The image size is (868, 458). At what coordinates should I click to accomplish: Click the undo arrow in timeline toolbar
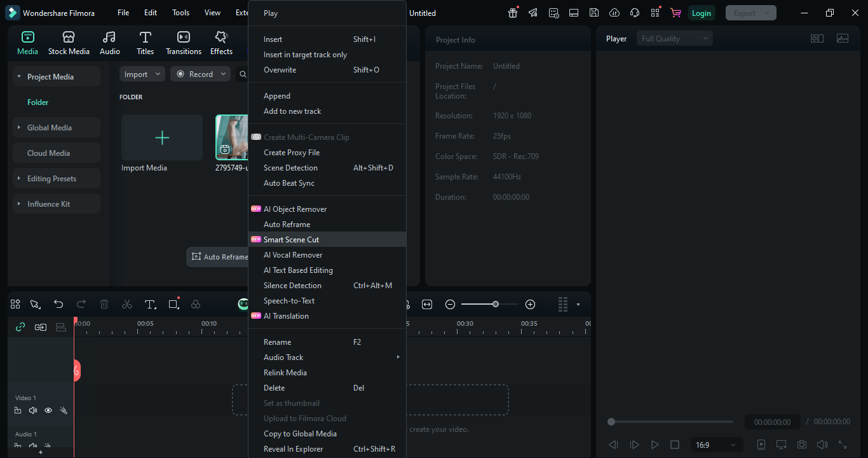tap(58, 305)
